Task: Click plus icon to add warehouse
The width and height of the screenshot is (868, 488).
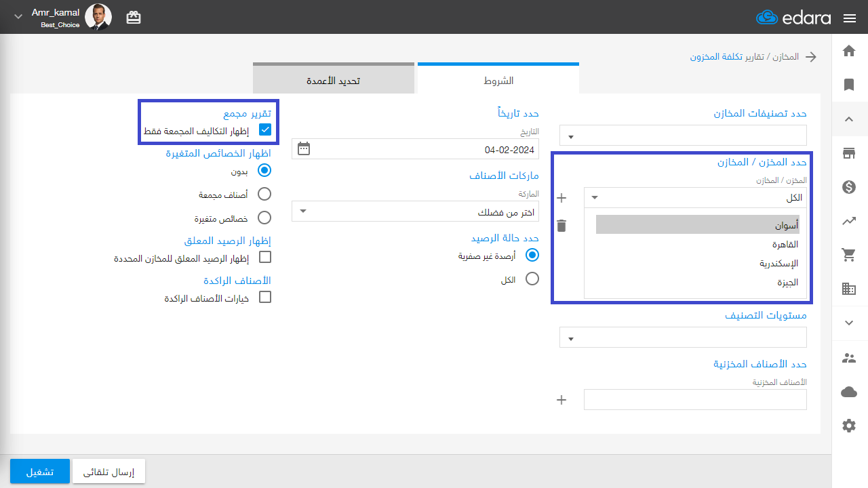Action: pos(561,198)
